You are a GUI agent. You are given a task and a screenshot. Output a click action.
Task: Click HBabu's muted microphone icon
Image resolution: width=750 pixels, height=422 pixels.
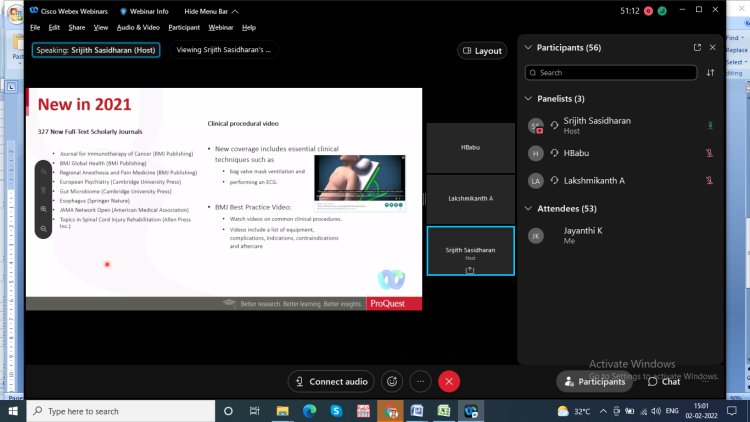(x=709, y=153)
